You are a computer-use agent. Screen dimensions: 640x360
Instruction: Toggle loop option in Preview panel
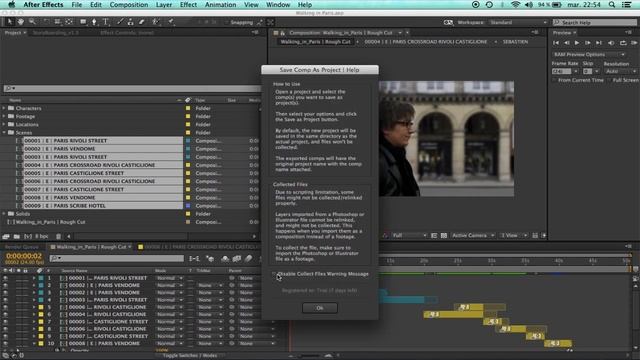click(x=623, y=42)
